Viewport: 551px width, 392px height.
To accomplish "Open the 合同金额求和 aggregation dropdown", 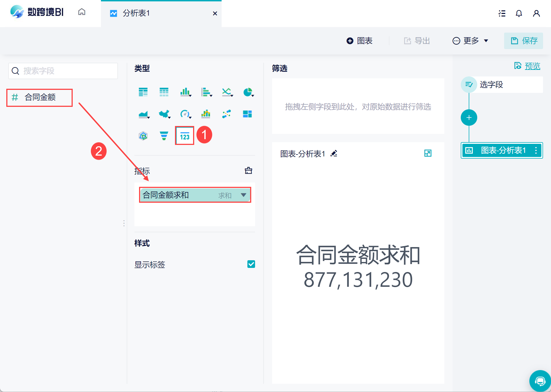I will pyautogui.click(x=243, y=195).
